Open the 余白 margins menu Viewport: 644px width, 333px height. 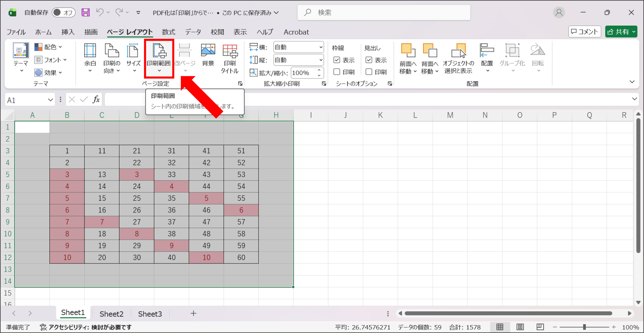pos(90,58)
